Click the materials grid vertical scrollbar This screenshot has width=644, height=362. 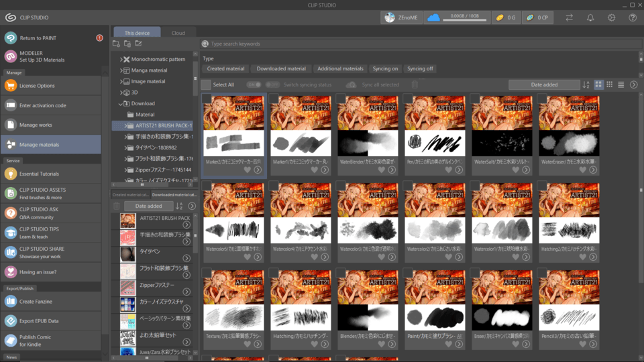(x=641, y=189)
